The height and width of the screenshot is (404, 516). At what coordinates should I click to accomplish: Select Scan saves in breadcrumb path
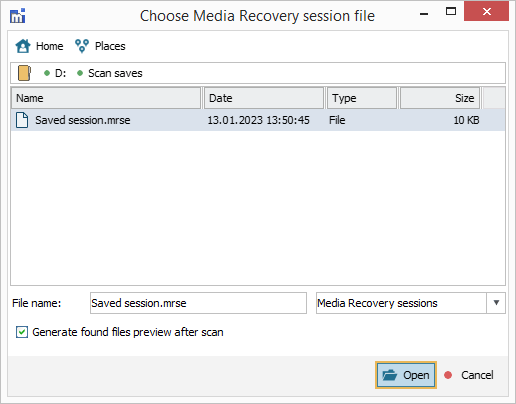[115, 73]
